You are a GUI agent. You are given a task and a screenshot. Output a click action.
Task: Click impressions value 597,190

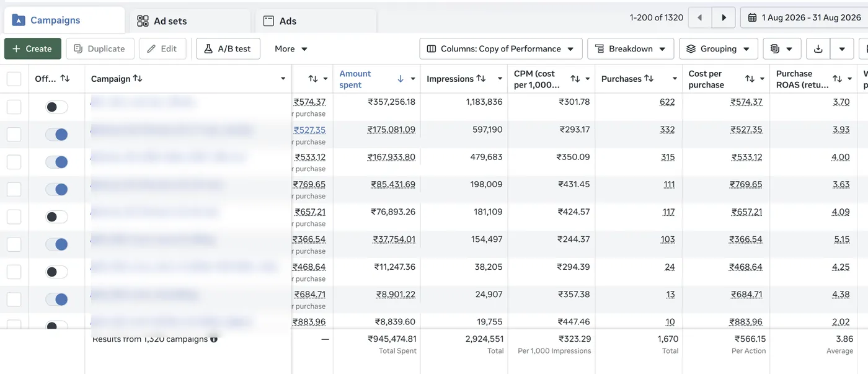487,130
